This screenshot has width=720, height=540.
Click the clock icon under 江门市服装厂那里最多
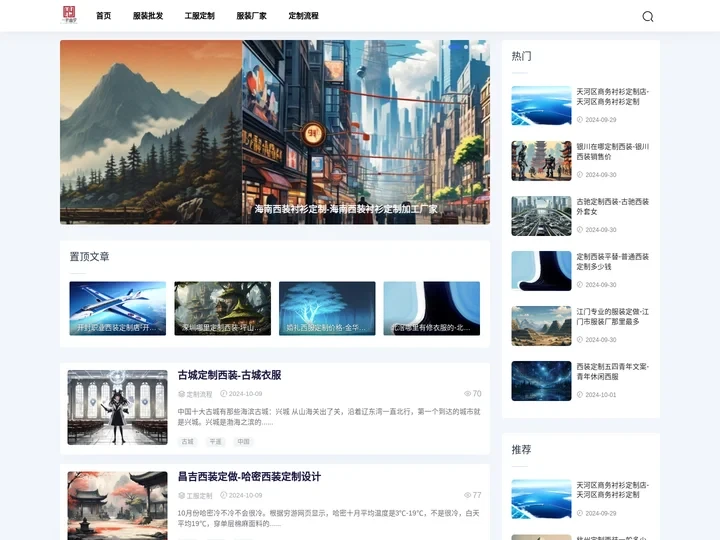(x=579, y=339)
